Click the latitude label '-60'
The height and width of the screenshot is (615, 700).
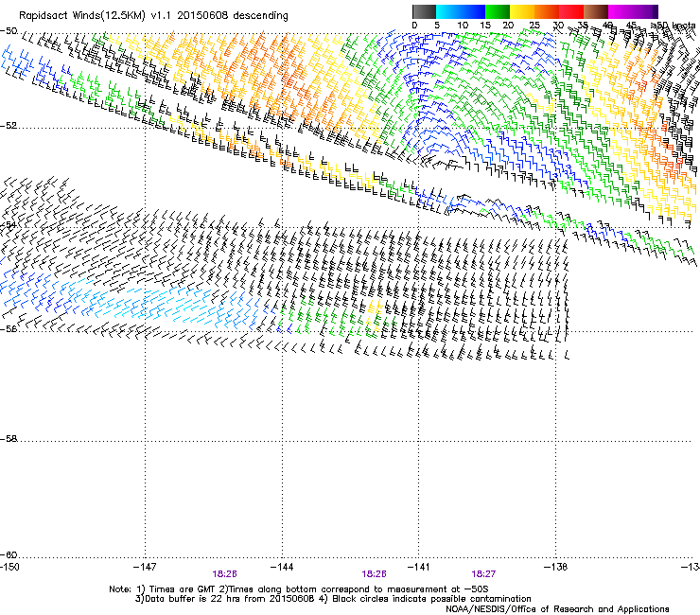click(9, 554)
